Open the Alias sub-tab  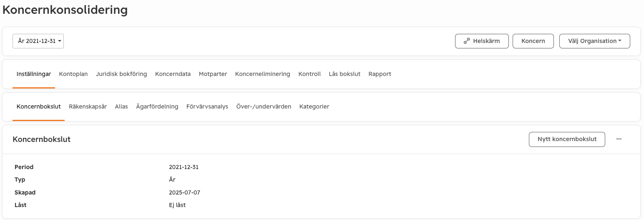point(121,106)
